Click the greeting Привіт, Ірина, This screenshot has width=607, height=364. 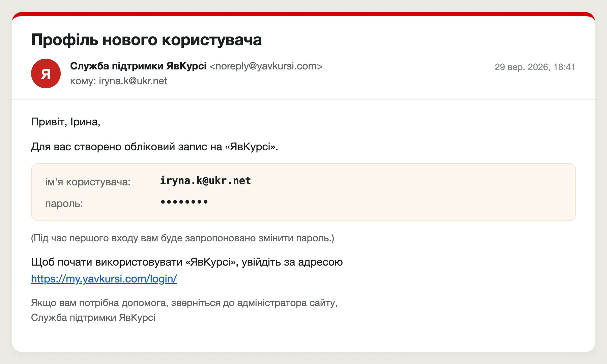tap(66, 122)
